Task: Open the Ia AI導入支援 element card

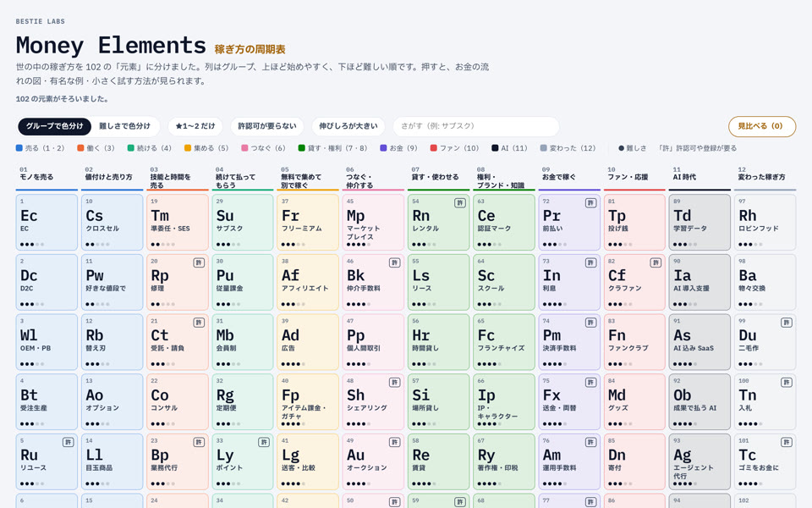Action: [700, 282]
